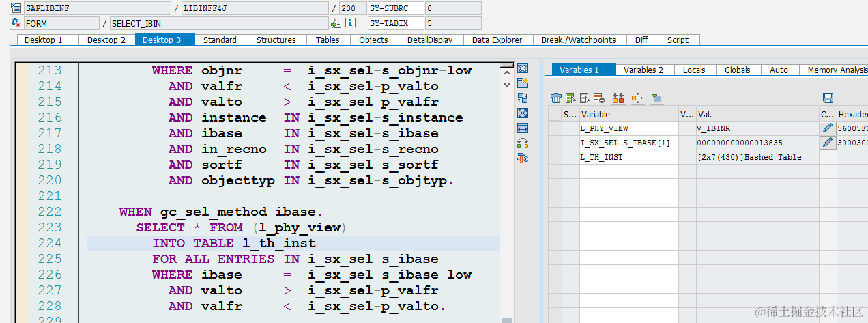The width and height of the screenshot is (868, 323).
Task: Select the I_SX_SEL-S_IBASE[1] variable cell
Action: 628,143
